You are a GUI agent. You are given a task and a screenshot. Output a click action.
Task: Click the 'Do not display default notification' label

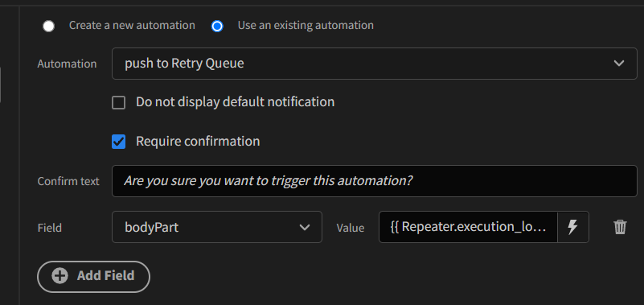(235, 102)
